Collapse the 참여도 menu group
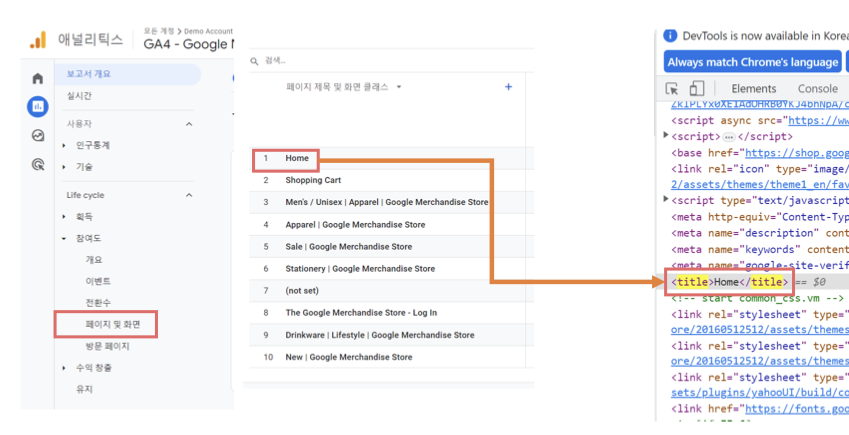This screenshot has width=849, height=435. point(64,238)
